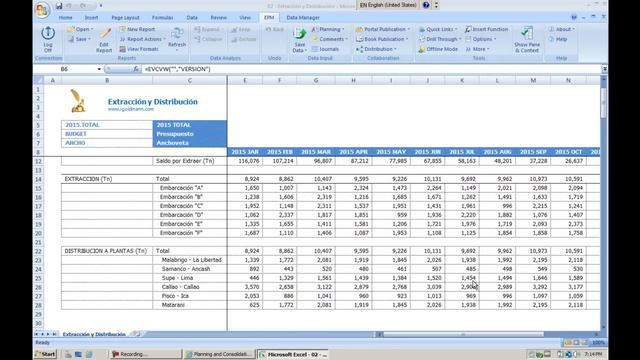Click the View Formats icon

pyautogui.click(x=122, y=49)
